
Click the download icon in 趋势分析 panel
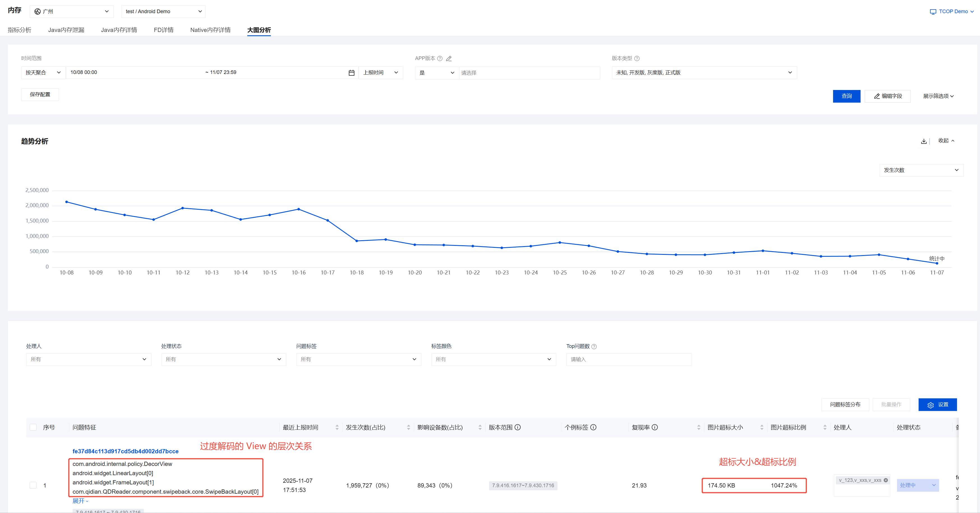(x=923, y=141)
